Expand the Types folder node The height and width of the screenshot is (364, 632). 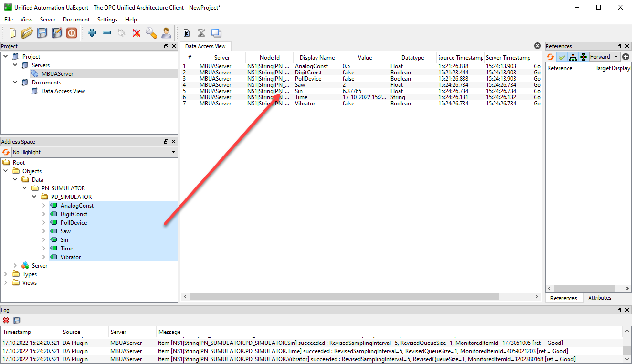6,274
